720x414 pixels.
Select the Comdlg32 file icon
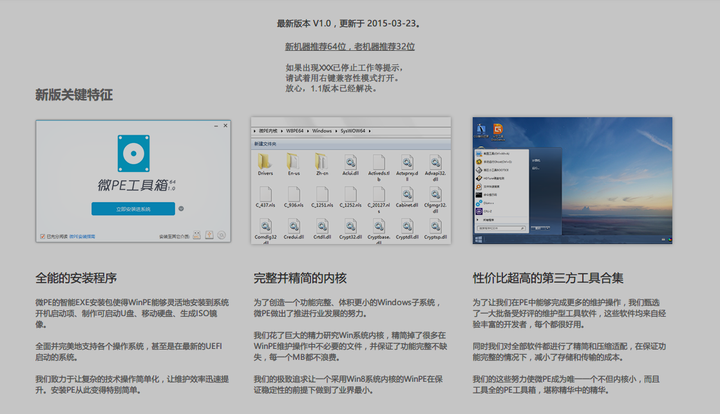[x=265, y=226]
